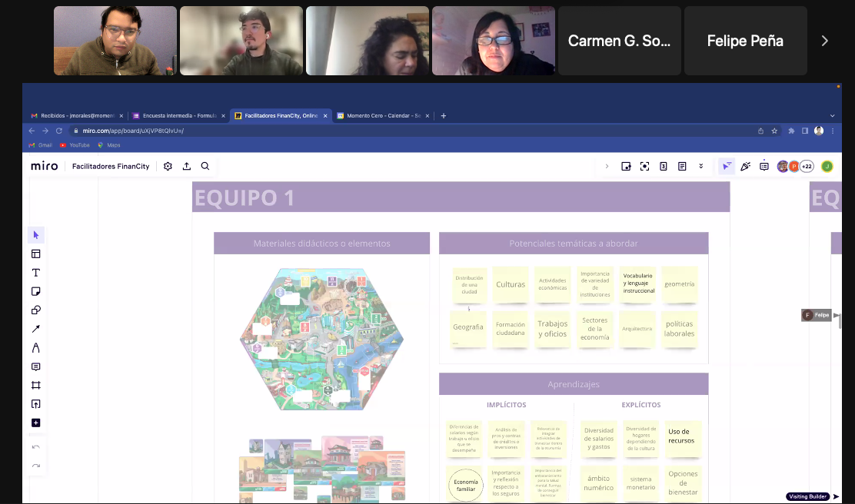
Task: Click the Uso de recursos sticky note
Action: pos(683,437)
